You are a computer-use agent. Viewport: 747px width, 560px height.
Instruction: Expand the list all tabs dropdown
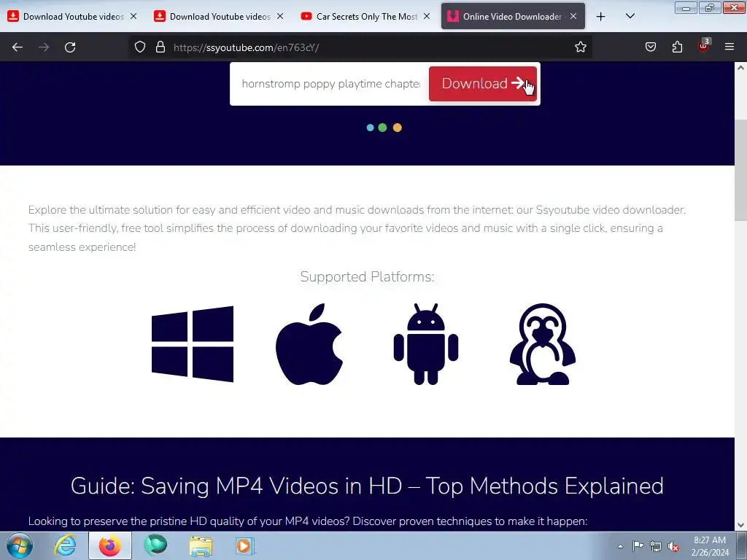point(630,17)
